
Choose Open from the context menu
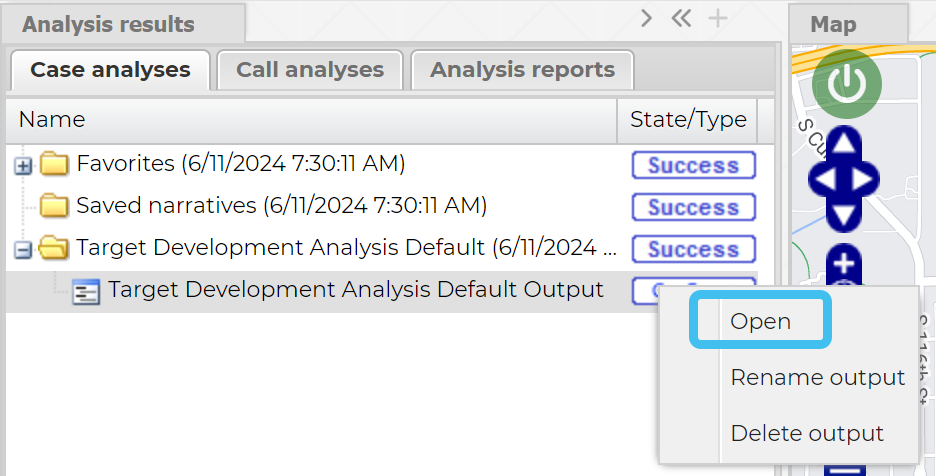[x=760, y=322]
